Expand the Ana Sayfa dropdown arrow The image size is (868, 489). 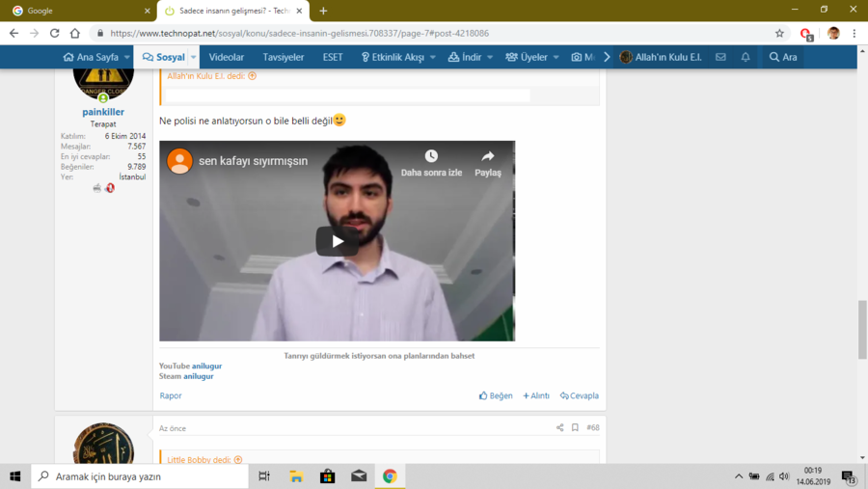click(x=126, y=57)
